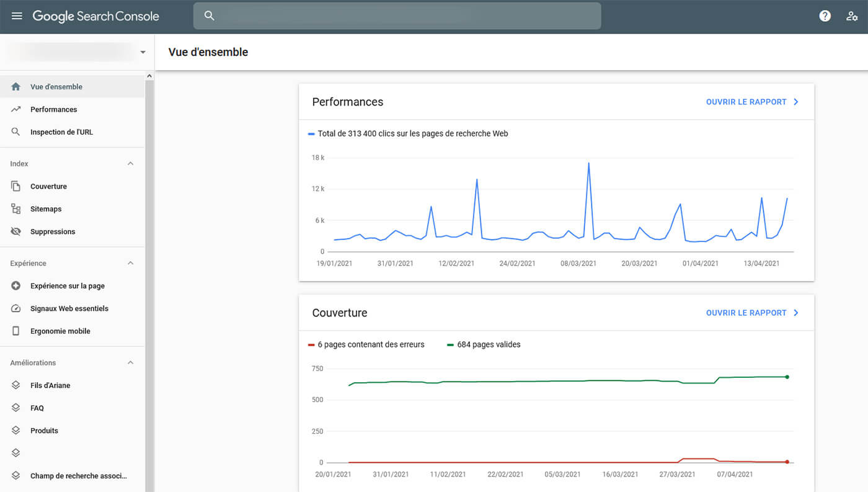868x492 pixels.
Task: Click the Index section header label
Action: pyautogui.click(x=19, y=164)
